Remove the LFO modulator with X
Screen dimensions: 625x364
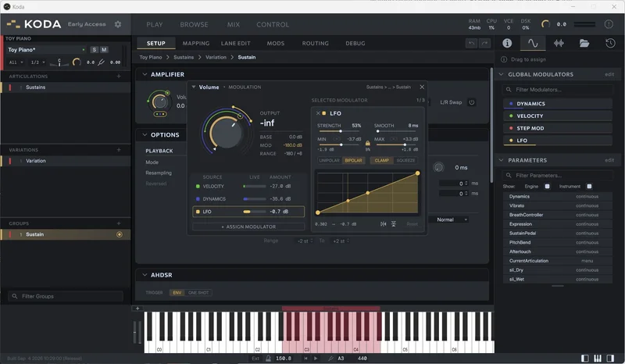[318, 113]
